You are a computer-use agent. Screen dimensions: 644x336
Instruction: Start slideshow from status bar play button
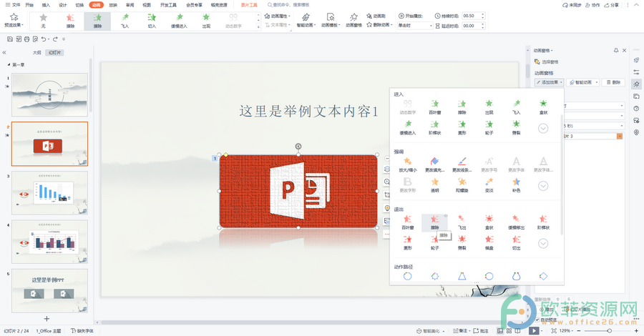pos(534,331)
